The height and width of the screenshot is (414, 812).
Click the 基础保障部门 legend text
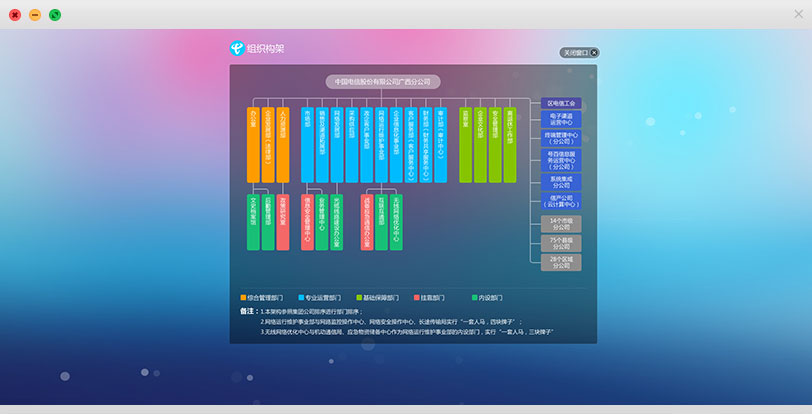click(381, 298)
